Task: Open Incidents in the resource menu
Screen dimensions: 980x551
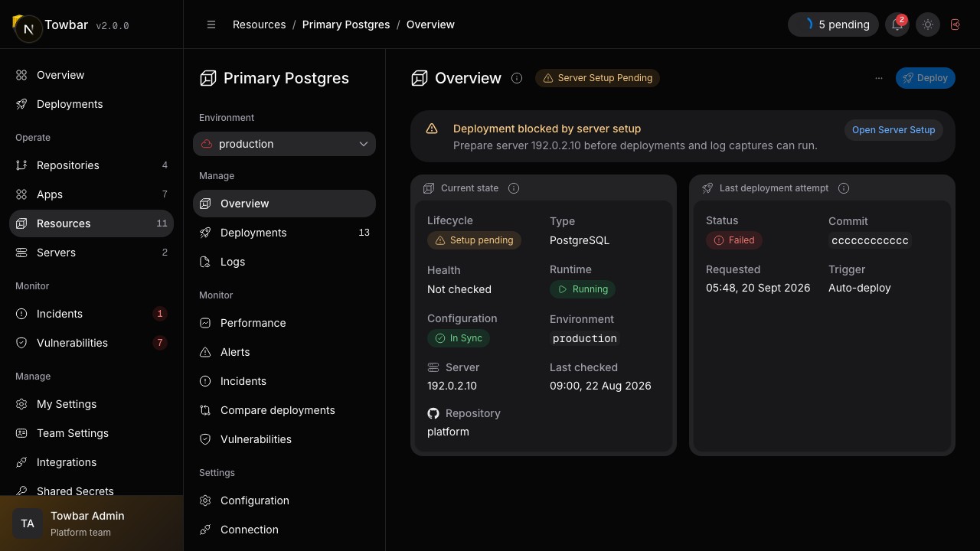Action: click(284, 381)
